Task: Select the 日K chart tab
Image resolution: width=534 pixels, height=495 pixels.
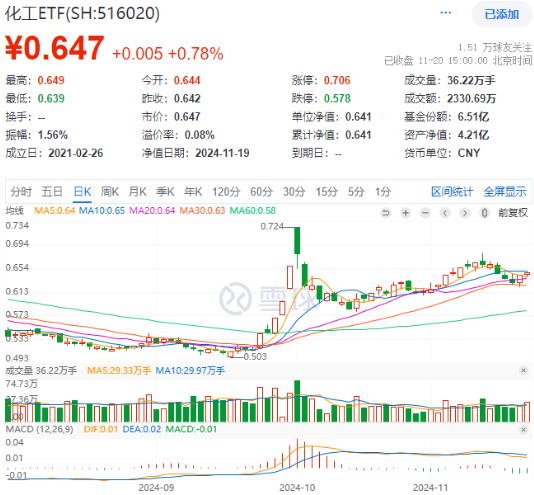Action: (x=82, y=192)
